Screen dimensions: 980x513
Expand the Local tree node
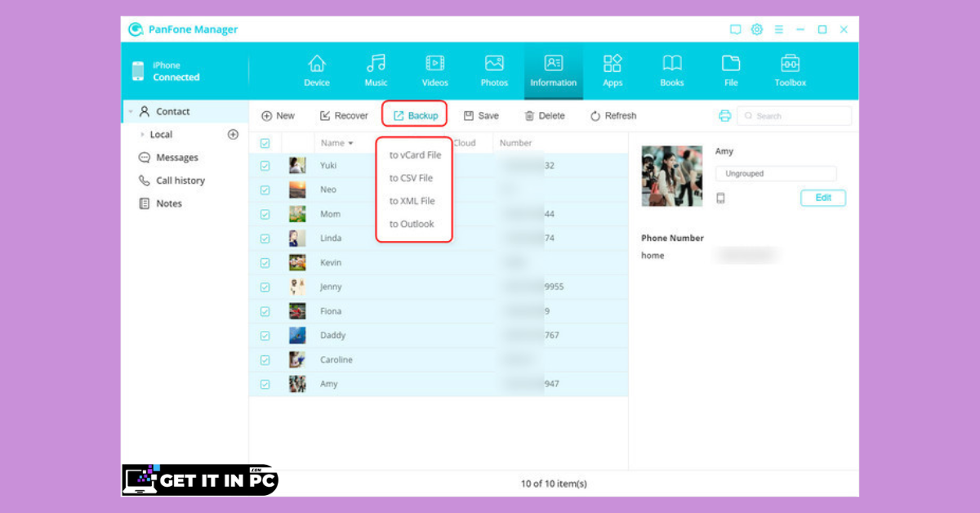point(143,134)
